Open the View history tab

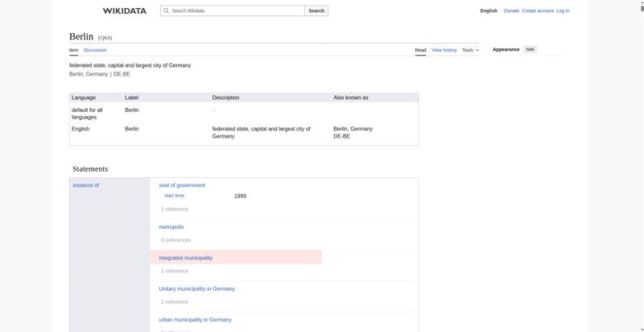click(x=444, y=50)
